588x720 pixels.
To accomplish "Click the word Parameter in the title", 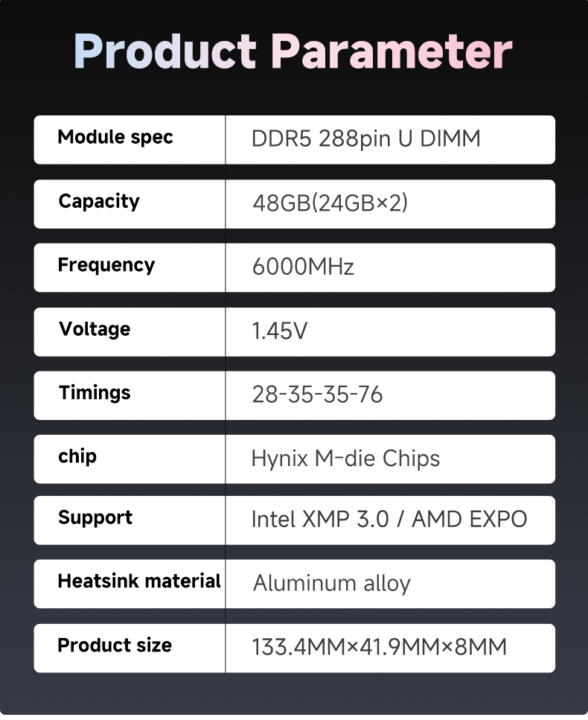I will (391, 51).
